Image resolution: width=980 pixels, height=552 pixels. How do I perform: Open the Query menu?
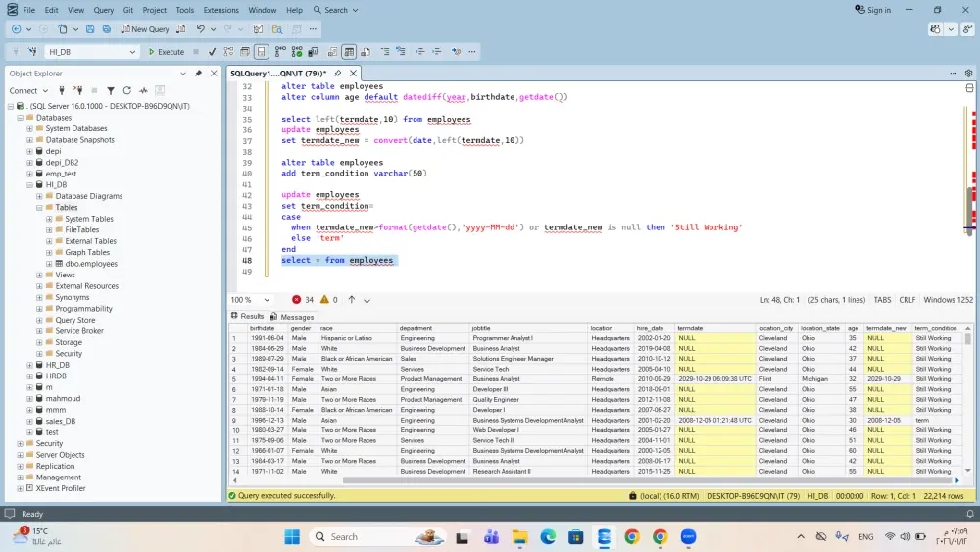click(103, 10)
